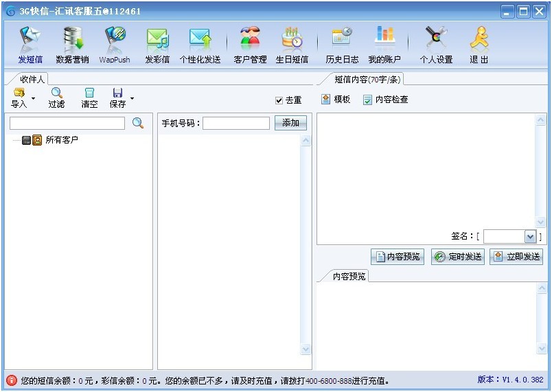Click the SMS content scrollbar up arrow
Screen dimensions: 552x392
pyautogui.click(x=540, y=120)
